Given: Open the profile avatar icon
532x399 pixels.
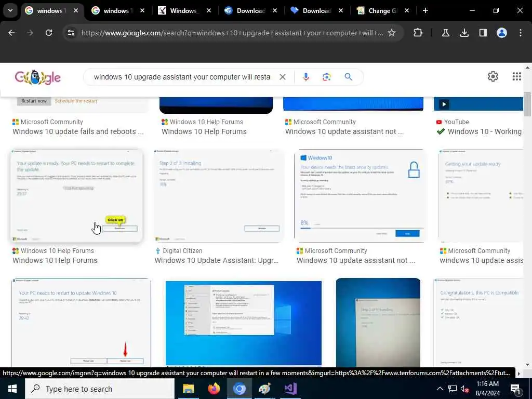Looking at the screenshot, I should 501,33.
